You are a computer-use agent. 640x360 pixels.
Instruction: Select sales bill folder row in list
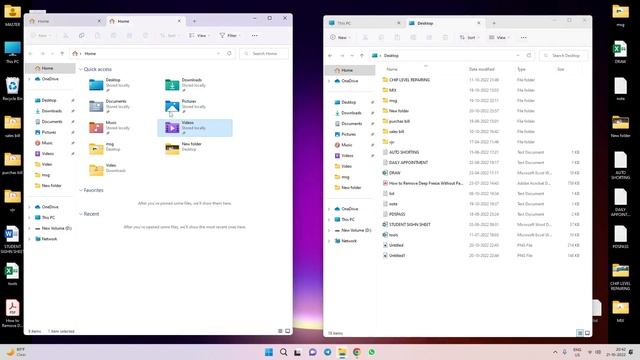tap(482, 131)
